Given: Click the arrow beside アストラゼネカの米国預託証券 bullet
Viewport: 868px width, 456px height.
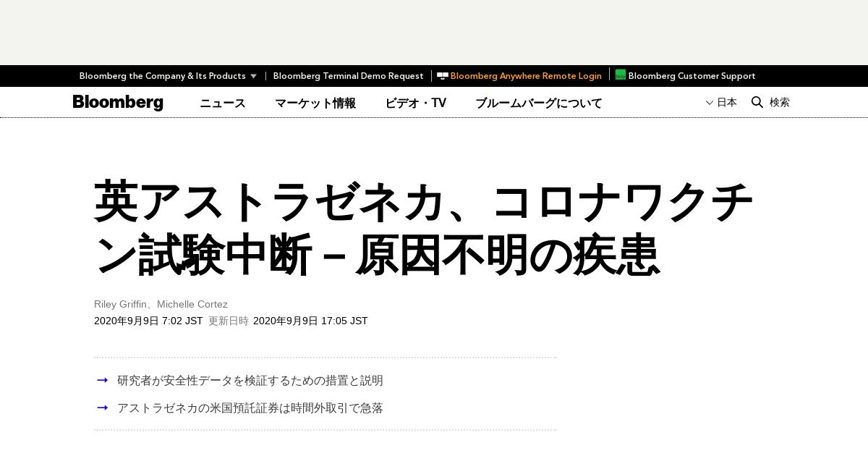Looking at the screenshot, I should pyautogui.click(x=103, y=408).
